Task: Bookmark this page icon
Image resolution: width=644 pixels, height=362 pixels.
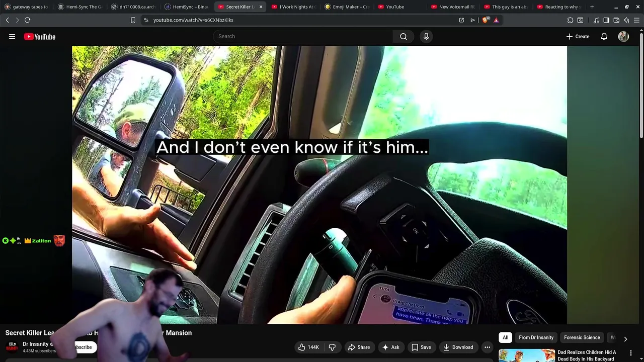Action: point(133,20)
